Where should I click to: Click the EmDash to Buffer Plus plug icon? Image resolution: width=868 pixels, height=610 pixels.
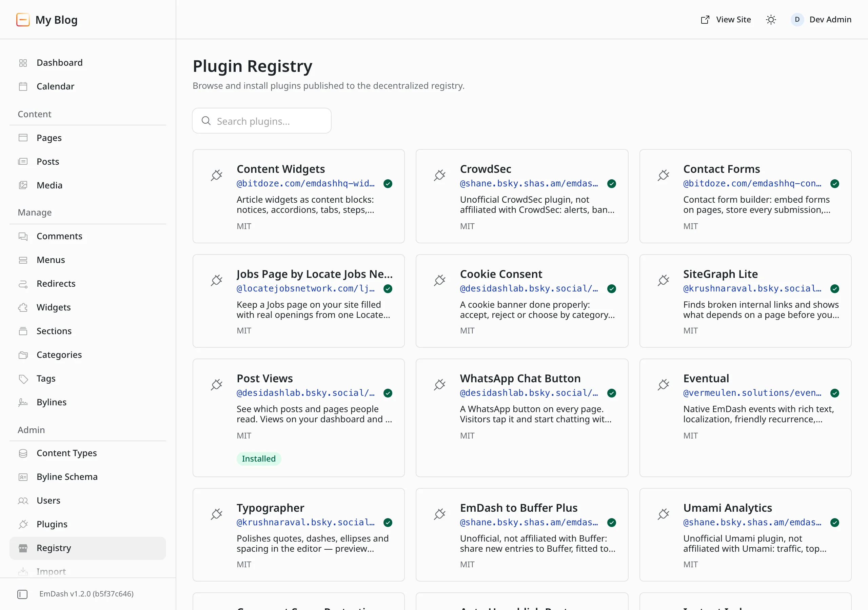(x=440, y=514)
